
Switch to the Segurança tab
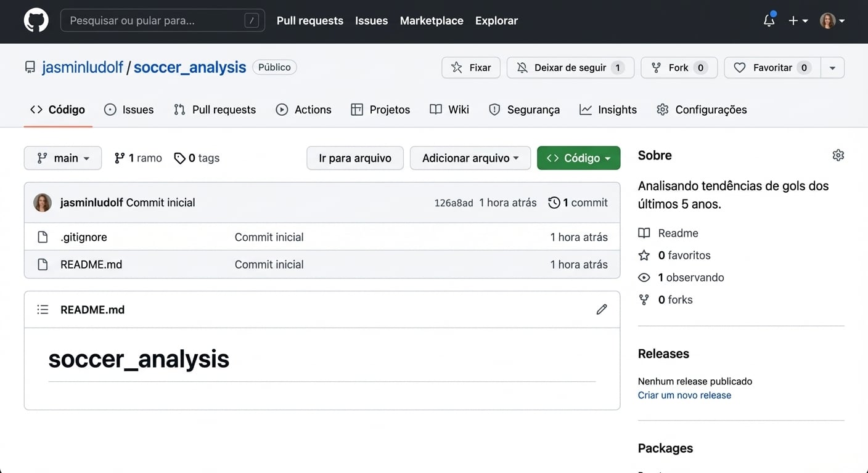(x=524, y=110)
